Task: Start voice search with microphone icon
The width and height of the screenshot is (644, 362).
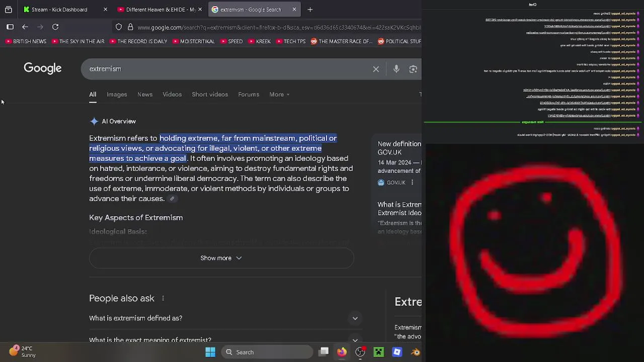Action: point(396,69)
